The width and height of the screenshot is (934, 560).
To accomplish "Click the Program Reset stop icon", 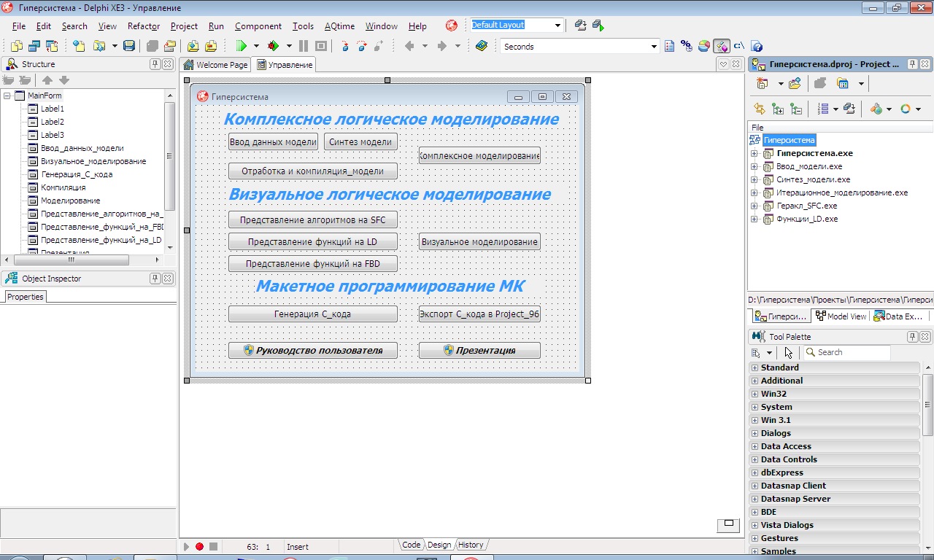I will click(320, 46).
